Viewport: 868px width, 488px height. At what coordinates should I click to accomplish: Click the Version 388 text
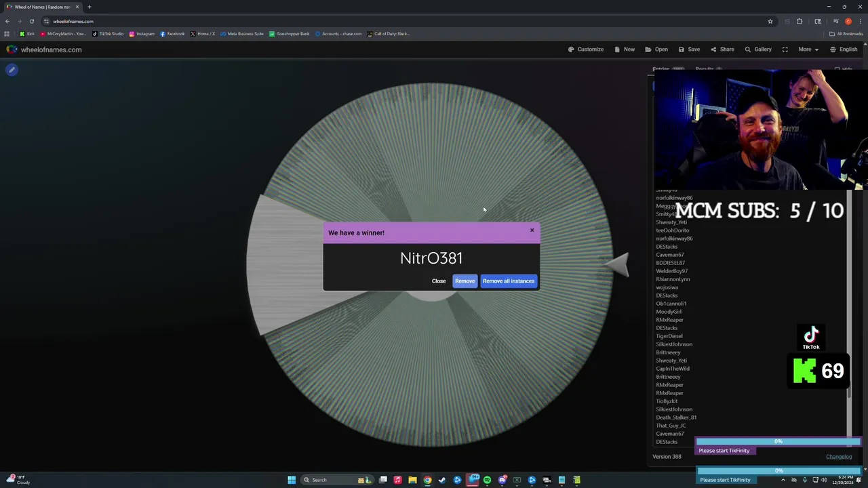[667, 457]
